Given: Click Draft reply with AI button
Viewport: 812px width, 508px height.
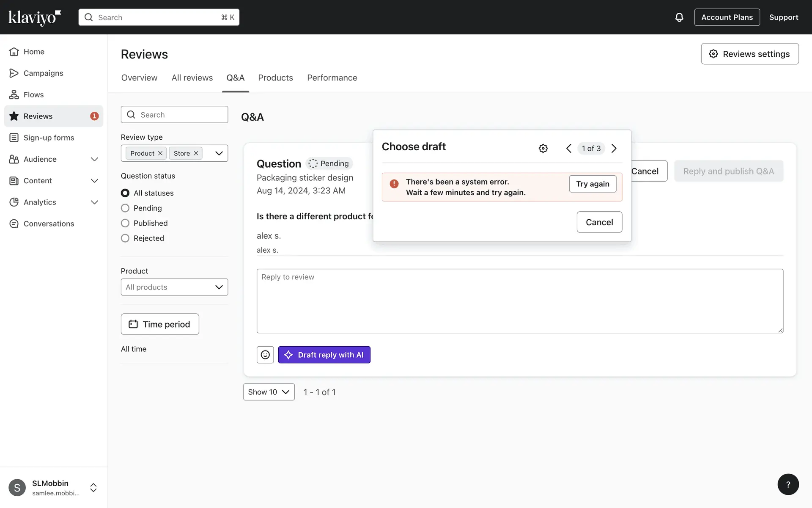Looking at the screenshot, I should tap(324, 355).
